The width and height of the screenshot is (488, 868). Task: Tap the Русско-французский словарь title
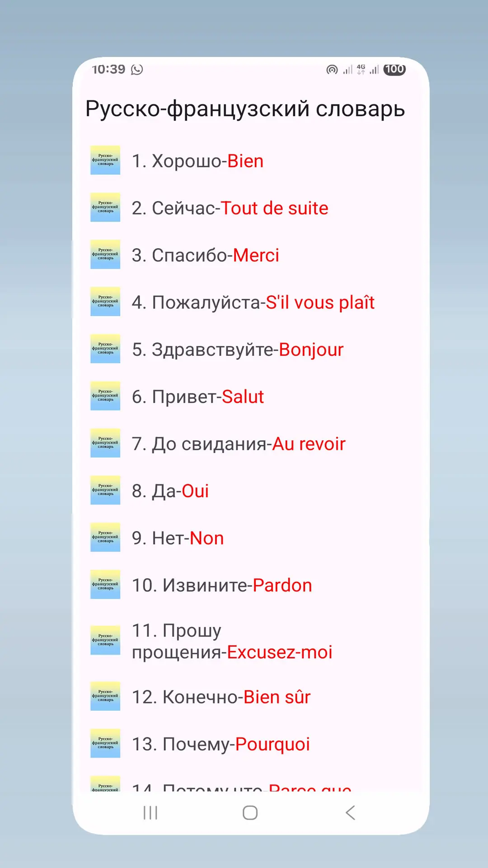[245, 109]
